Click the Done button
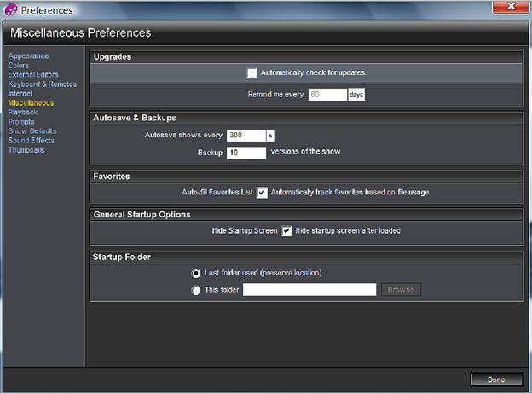532x394 pixels. click(496, 380)
